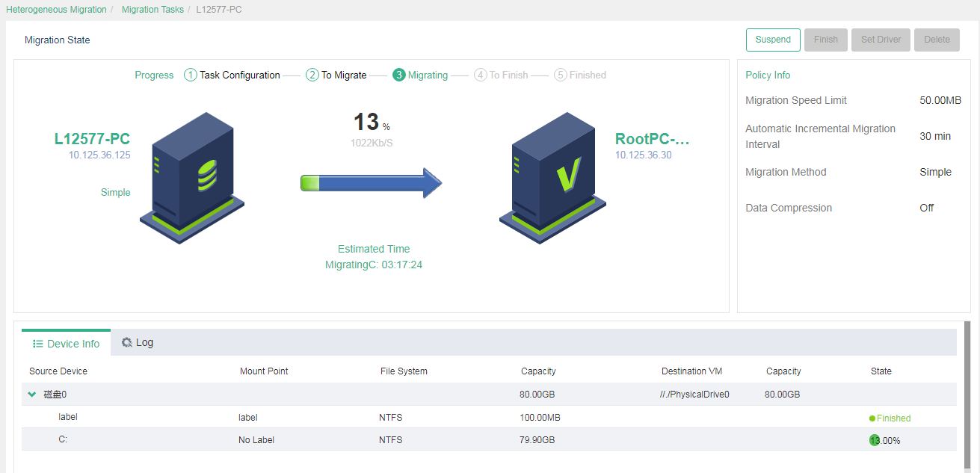980x473 pixels.
Task: Click step 5 Finished circle
Action: pyautogui.click(x=561, y=75)
